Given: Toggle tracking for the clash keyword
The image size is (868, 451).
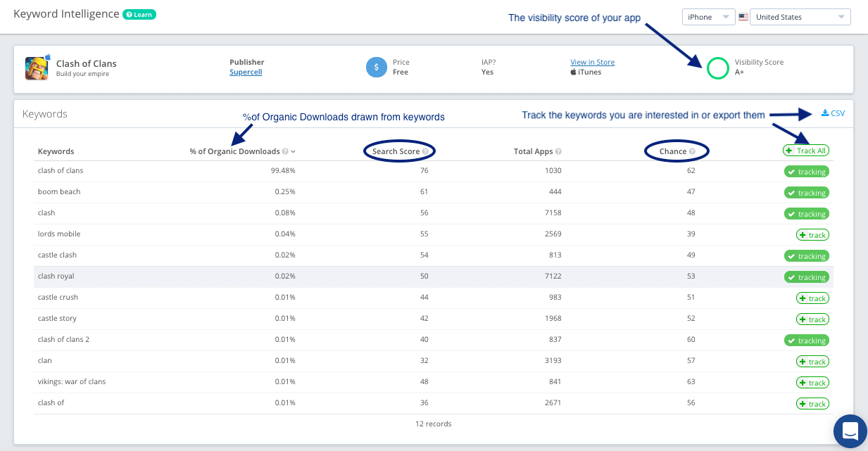Looking at the screenshot, I should 807,214.
